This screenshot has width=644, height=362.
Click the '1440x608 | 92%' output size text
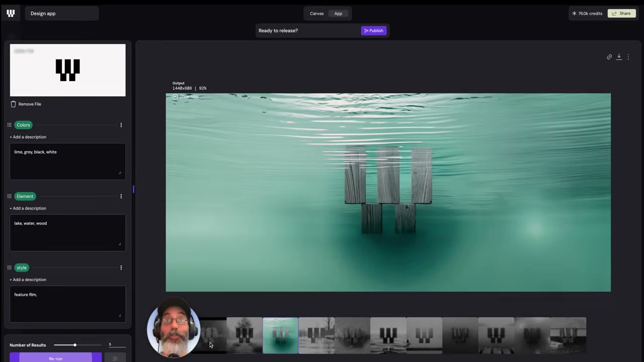pyautogui.click(x=189, y=88)
